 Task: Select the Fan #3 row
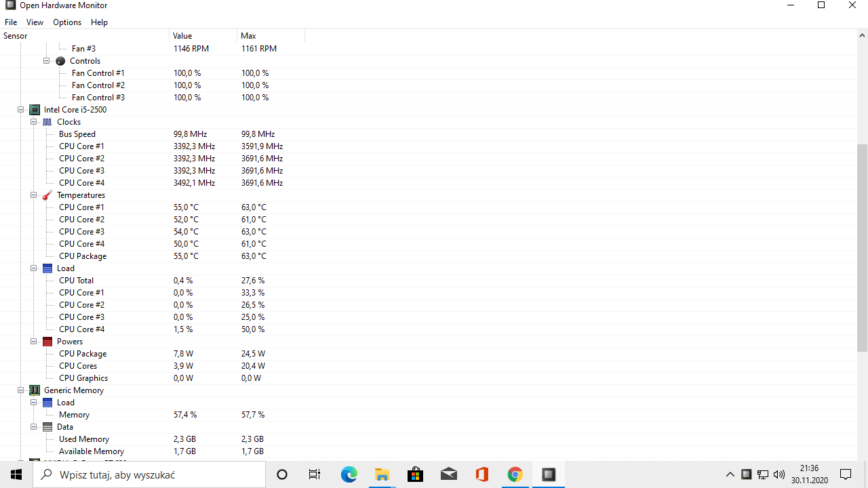coord(429,49)
